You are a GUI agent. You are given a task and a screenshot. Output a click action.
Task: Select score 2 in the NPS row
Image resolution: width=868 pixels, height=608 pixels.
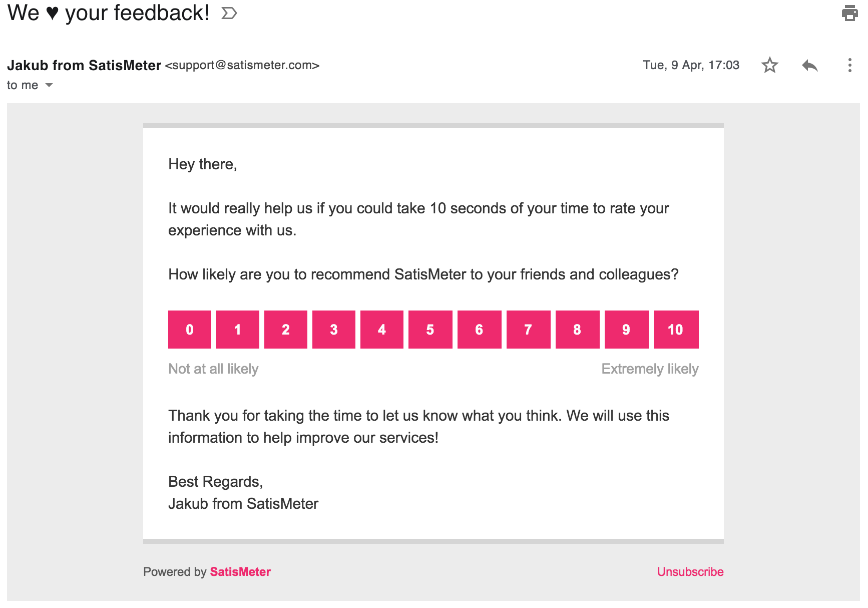(x=286, y=330)
